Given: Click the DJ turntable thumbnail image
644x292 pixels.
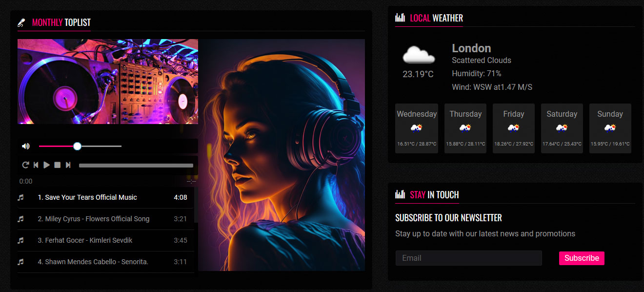Looking at the screenshot, I should (108, 82).
